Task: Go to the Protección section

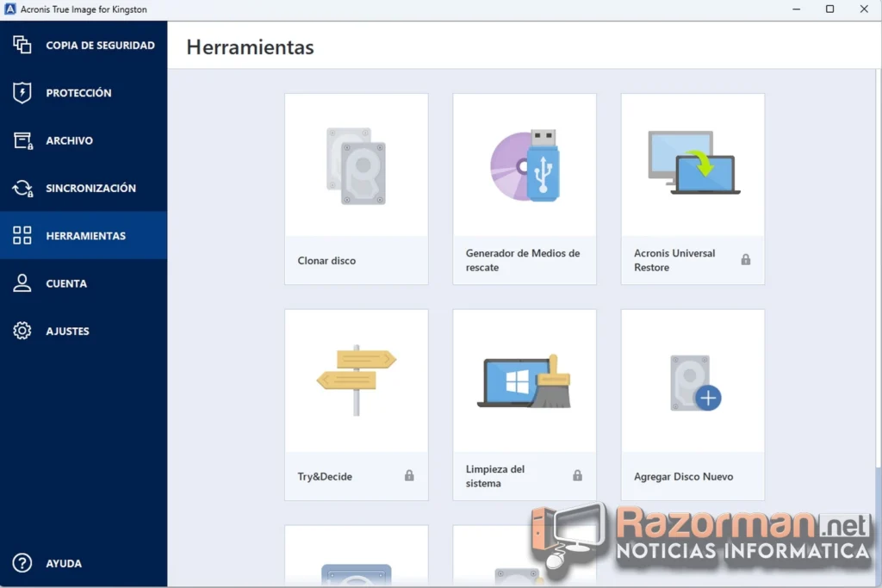Action: 78,93
